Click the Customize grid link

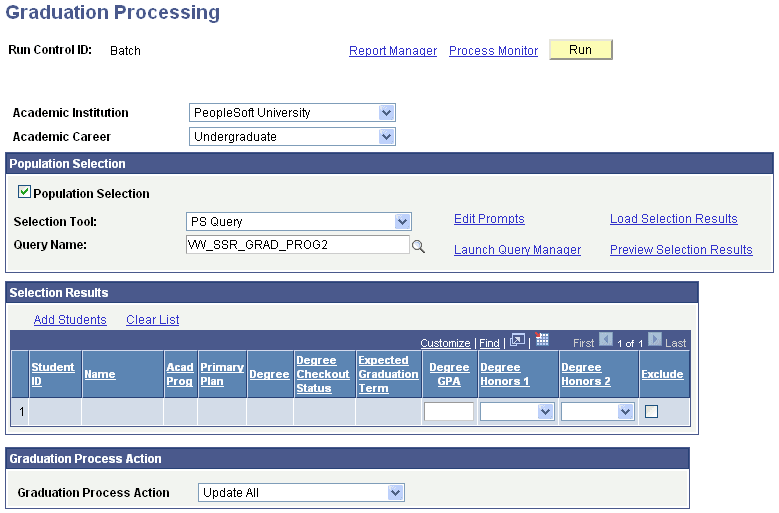pyautogui.click(x=445, y=343)
